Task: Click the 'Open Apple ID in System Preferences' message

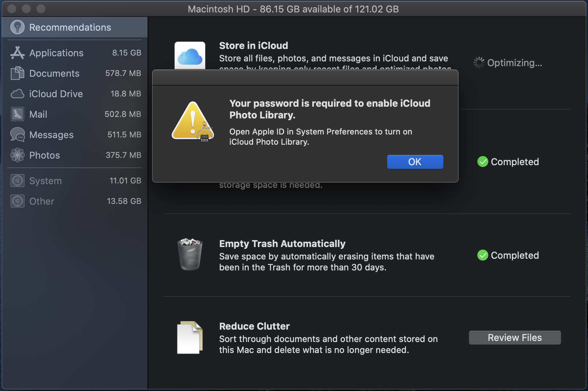Action: point(321,137)
